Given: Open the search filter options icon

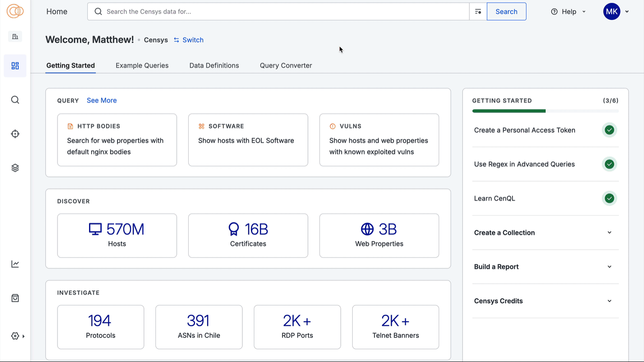Looking at the screenshot, I should (x=478, y=11).
